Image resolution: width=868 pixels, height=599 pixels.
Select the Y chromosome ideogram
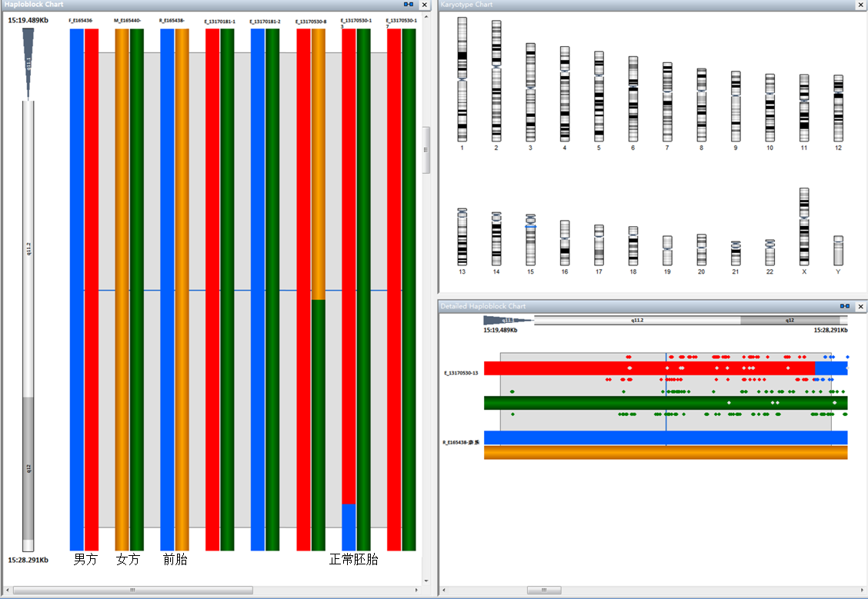point(838,251)
